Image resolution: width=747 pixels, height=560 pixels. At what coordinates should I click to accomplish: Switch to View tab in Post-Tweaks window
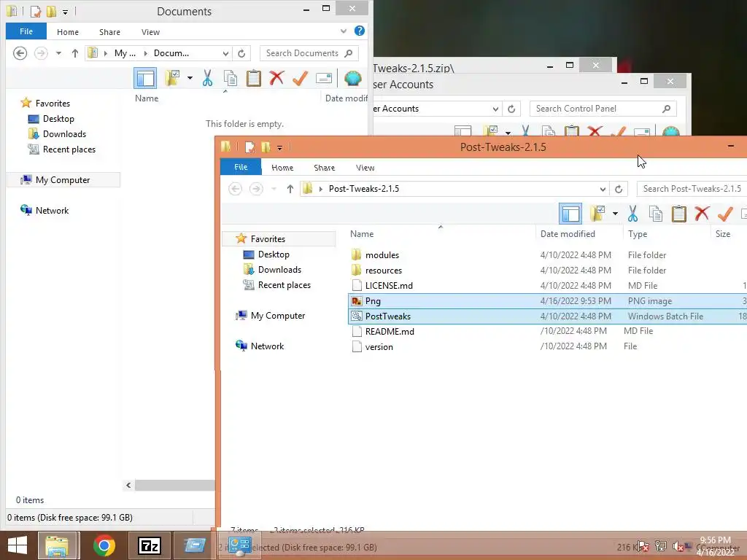point(365,168)
